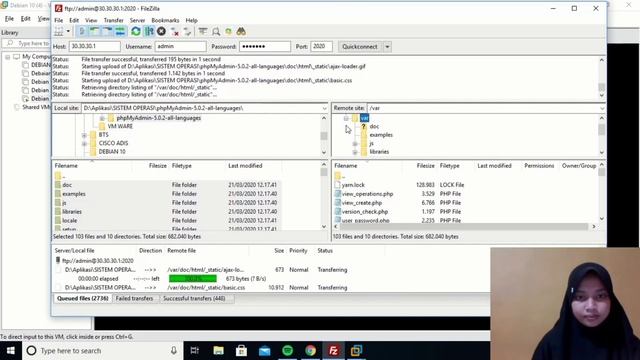Toggle directory comparison magnifier icon
This screenshot has height=360, width=640.
click(x=216, y=31)
